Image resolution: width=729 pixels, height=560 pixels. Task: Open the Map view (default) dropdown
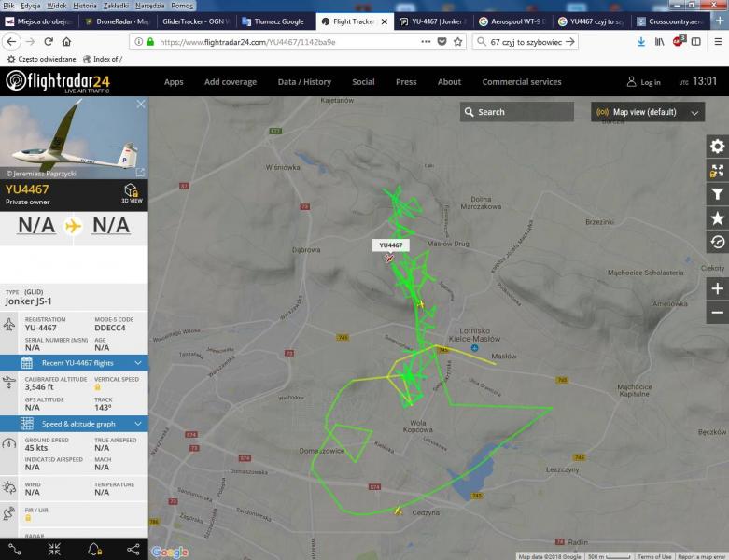[x=648, y=112]
